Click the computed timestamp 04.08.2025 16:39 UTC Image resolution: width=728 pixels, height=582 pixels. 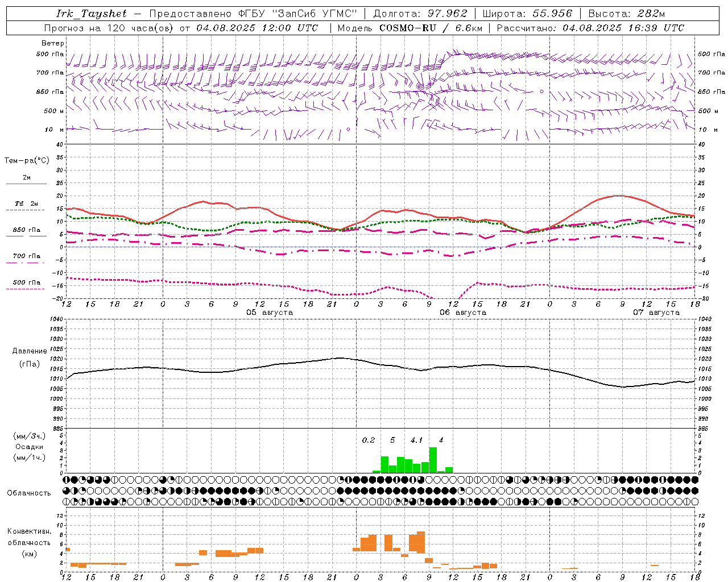click(623, 28)
